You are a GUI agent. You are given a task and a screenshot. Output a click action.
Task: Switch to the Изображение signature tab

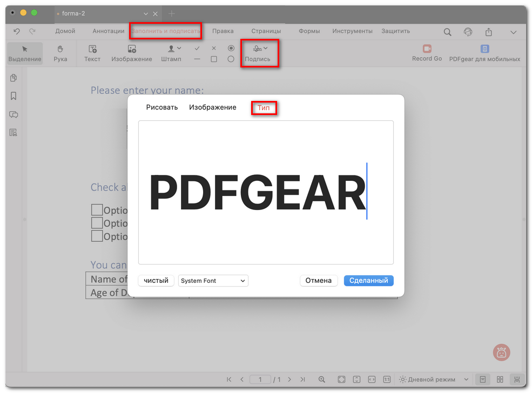pos(213,107)
